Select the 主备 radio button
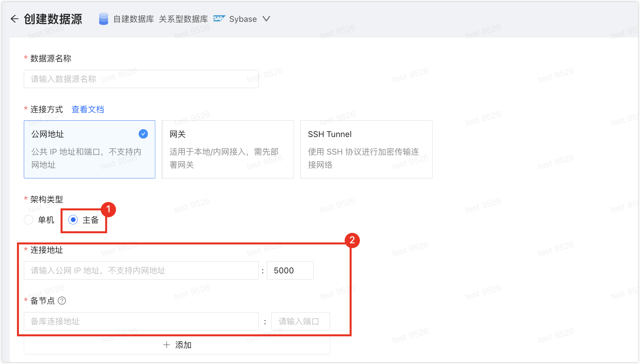This screenshot has width=640, height=364. click(73, 220)
